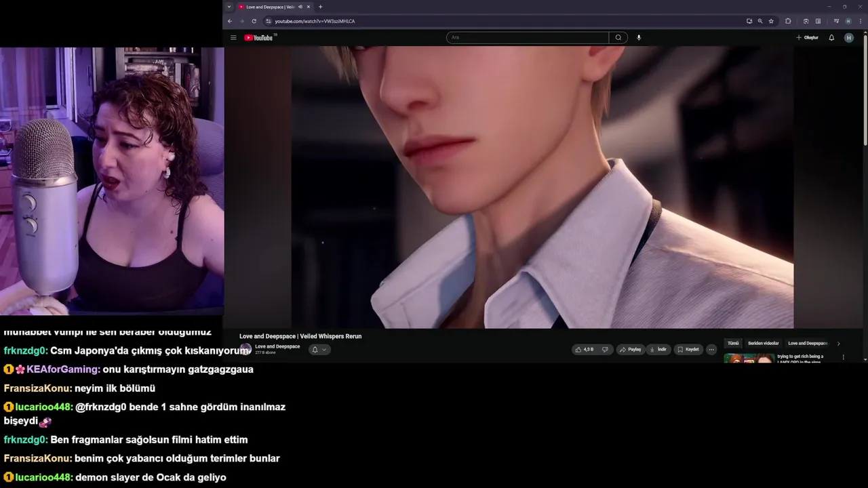868x488 pixels.
Task: Go forward in browser history
Action: pyautogui.click(x=241, y=21)
